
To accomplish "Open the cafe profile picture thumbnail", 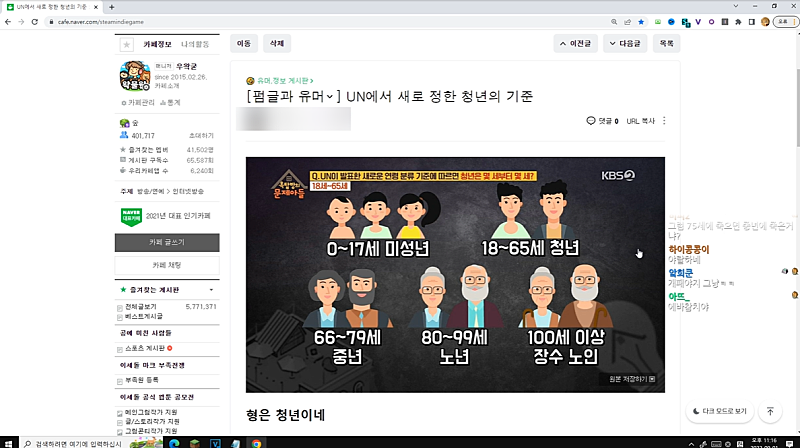I will click(x=135, y=76).
